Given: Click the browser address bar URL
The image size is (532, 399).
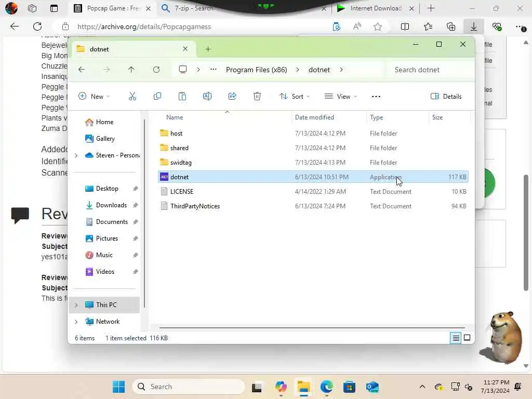Looking at the screenshot, I should [144, 27].
